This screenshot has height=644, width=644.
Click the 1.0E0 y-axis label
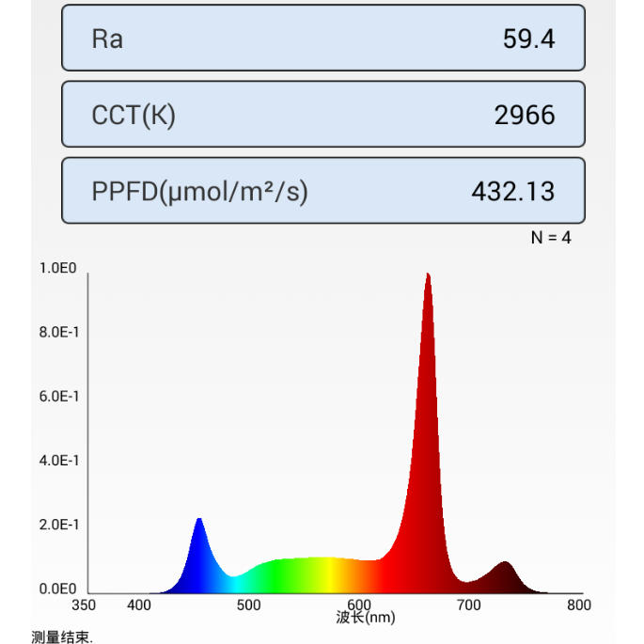(58, 268)
